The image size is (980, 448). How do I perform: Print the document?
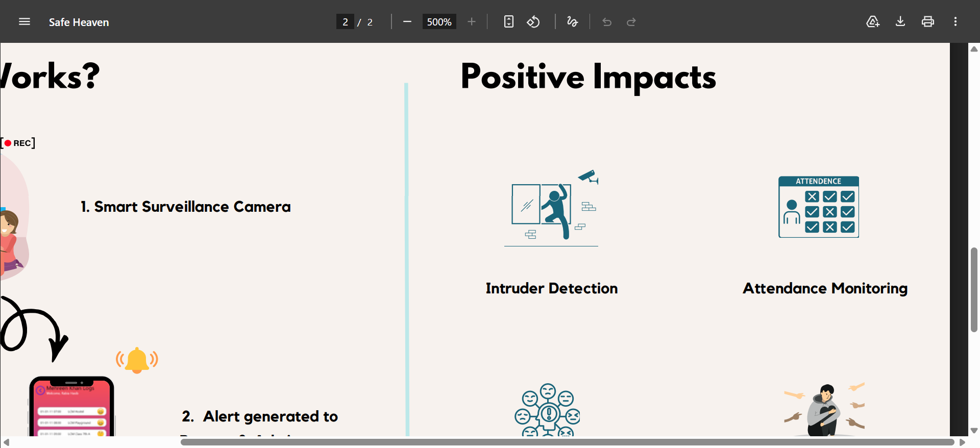pos(927,21)
